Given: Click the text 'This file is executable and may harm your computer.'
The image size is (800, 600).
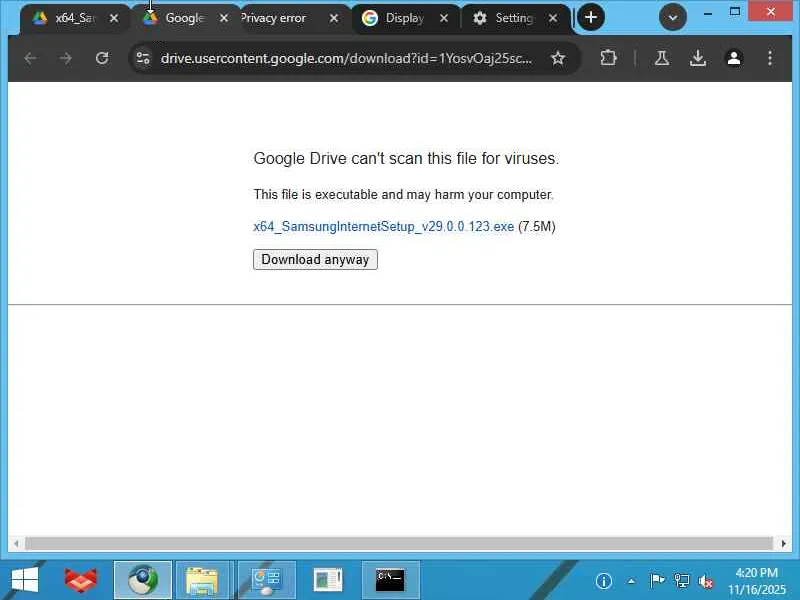Looking at the screenshot, I should coord(404,194).
